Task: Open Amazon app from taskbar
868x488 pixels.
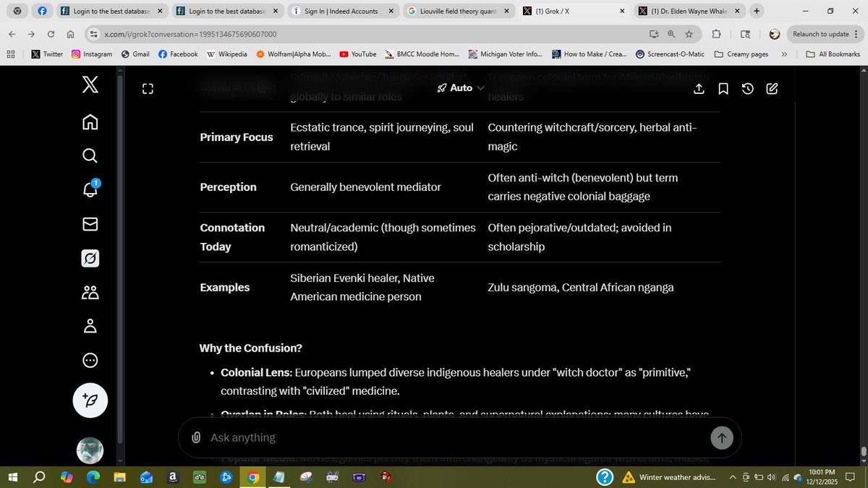Action: click(173, 477)
